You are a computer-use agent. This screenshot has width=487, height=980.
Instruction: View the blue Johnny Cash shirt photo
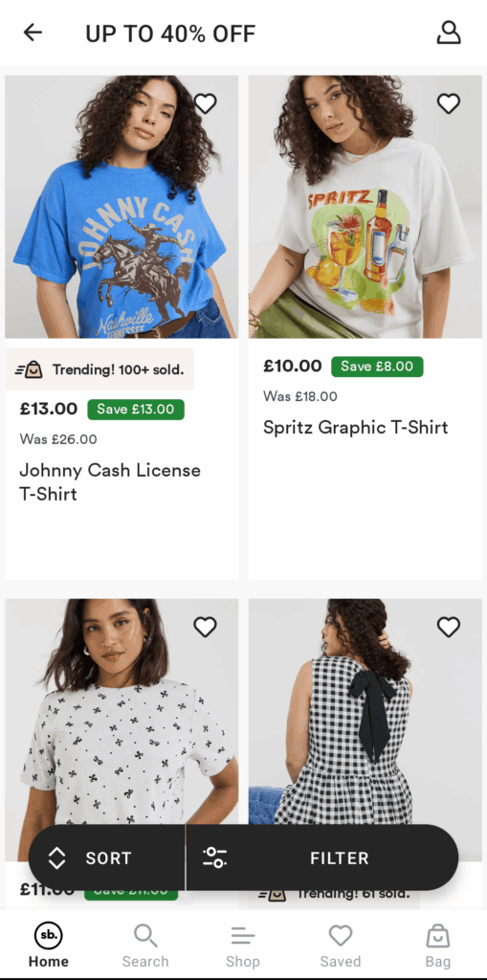click(122, 207)
